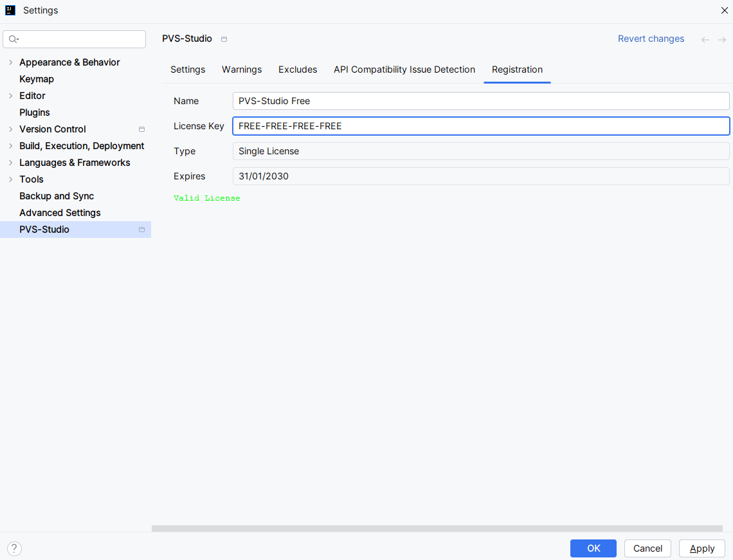The height and width of the screenshot is (560, 733).
Task: Expand the Tools settings node
Action: (10, 179)
